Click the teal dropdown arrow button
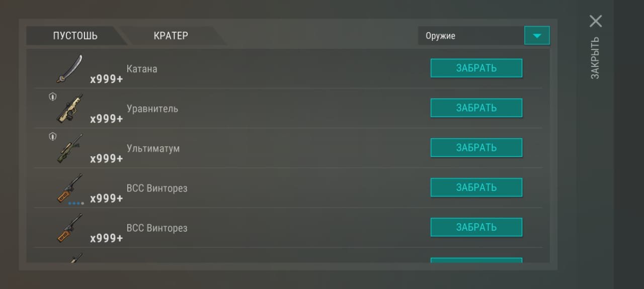 537,36
